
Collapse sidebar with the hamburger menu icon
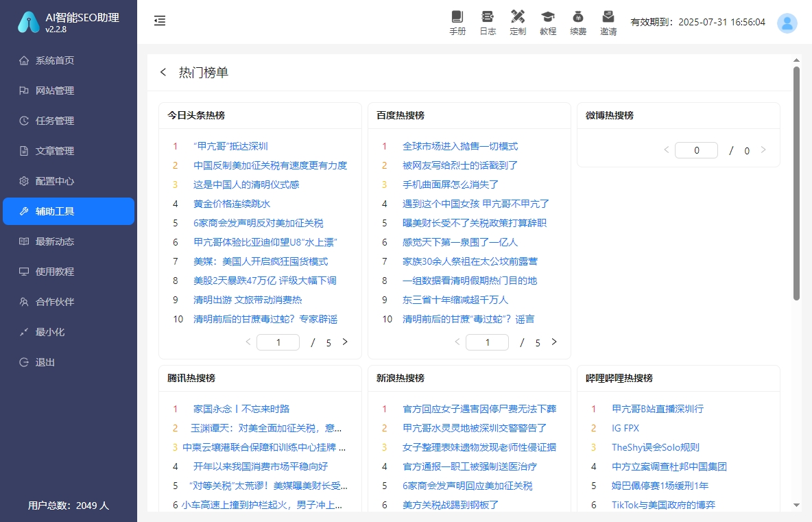(160, 21)
